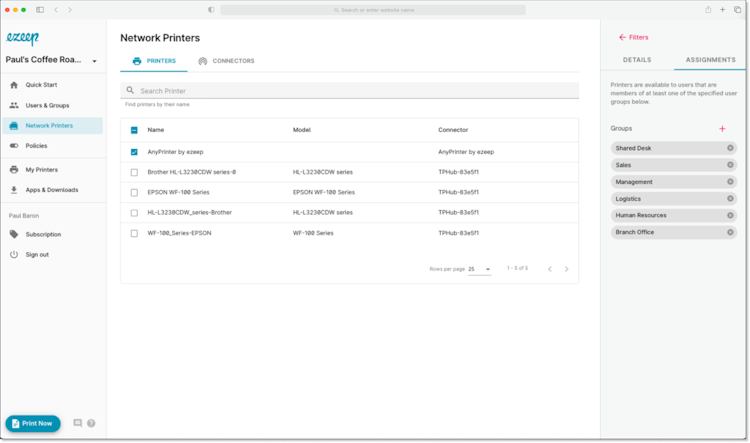Viewport: 750px width, 443px height.
Task: Click Sign out power icon
Action: pyautogui.click(x=14, y=255)
